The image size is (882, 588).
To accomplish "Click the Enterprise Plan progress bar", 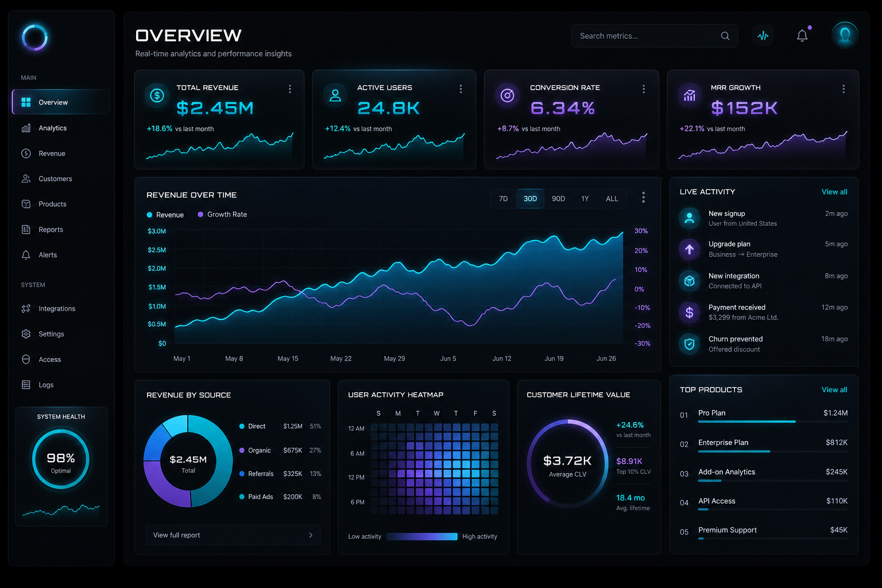I will 773,451.
